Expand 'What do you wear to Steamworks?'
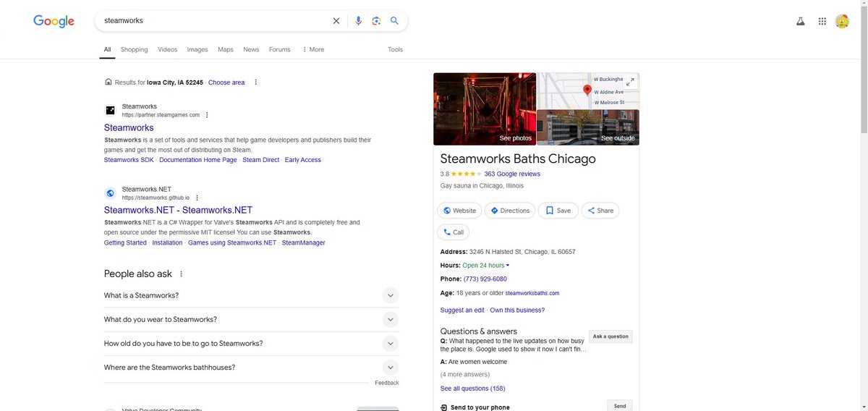 [x=390, y=319]
